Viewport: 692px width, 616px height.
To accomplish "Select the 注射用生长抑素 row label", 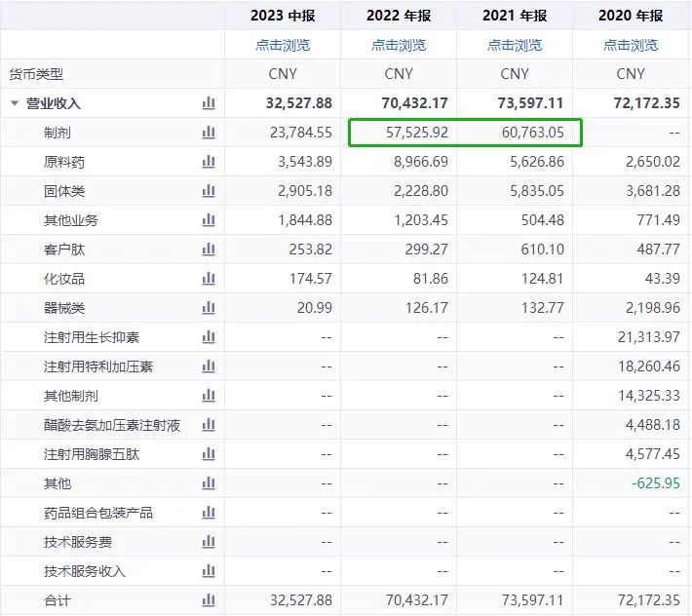I will pyautogui.click(x=92, y=337).
